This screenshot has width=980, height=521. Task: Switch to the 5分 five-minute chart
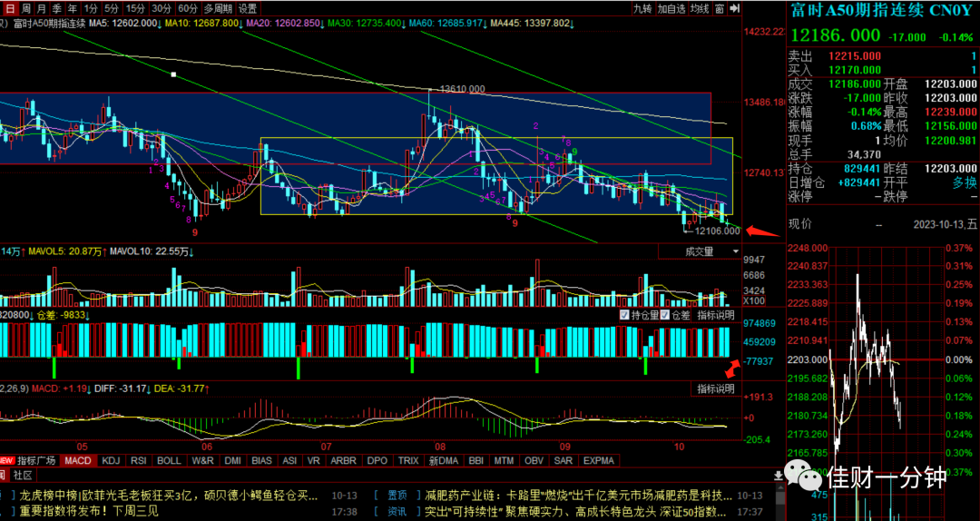(112, 9)
